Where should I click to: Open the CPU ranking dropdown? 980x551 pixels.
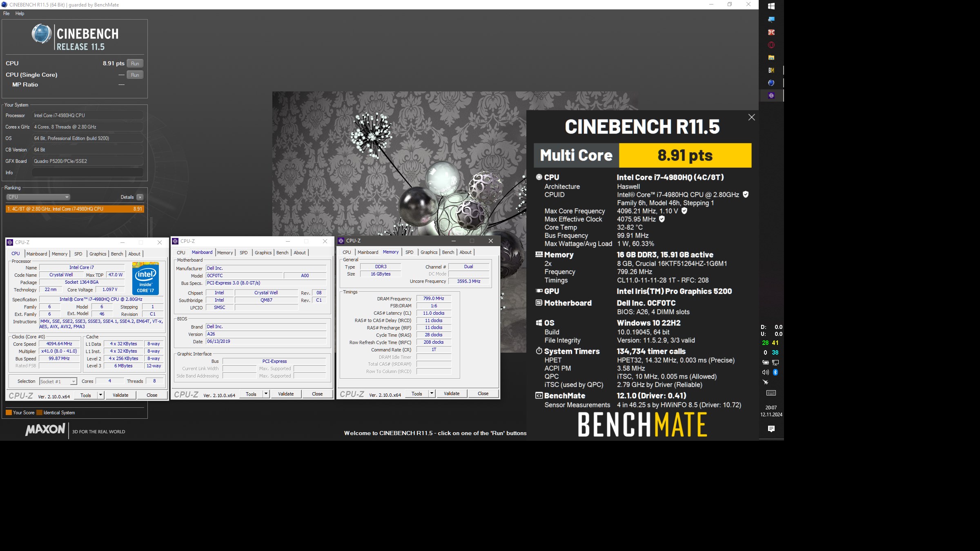(x=38, y=197)
